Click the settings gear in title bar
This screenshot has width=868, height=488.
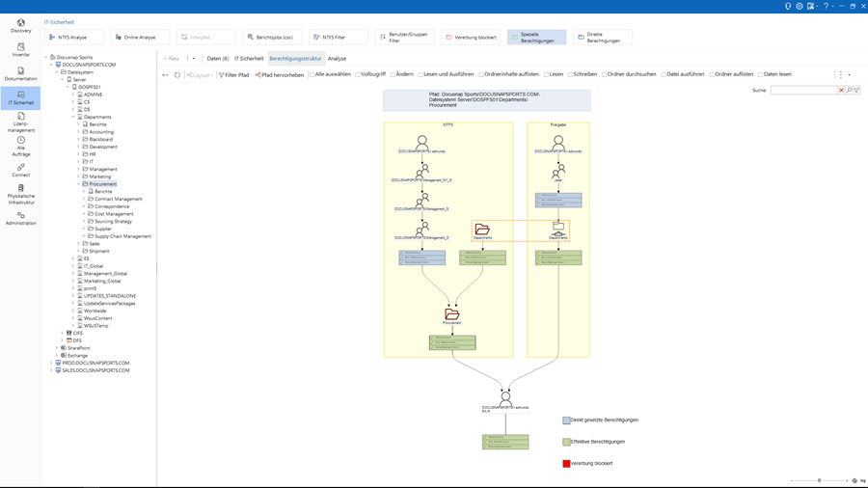click(800, 6)
